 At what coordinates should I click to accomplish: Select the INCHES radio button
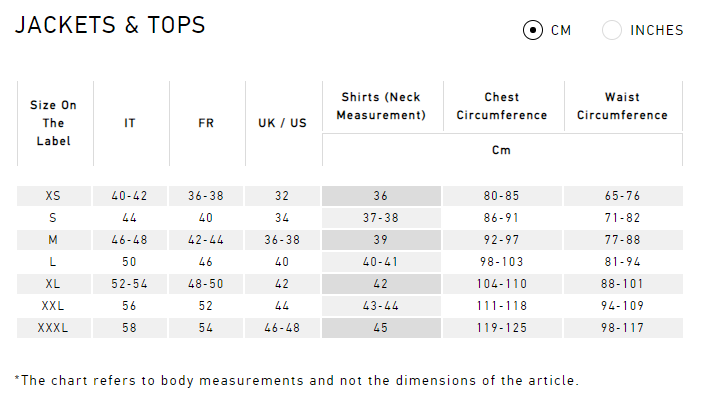point(611,30)
